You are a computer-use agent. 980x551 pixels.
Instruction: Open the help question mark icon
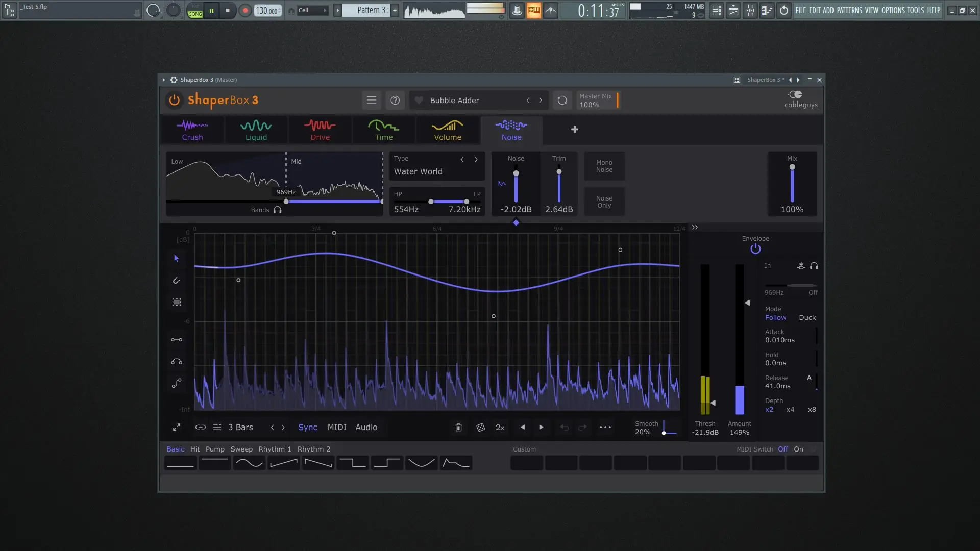click(x=395, y=101)
